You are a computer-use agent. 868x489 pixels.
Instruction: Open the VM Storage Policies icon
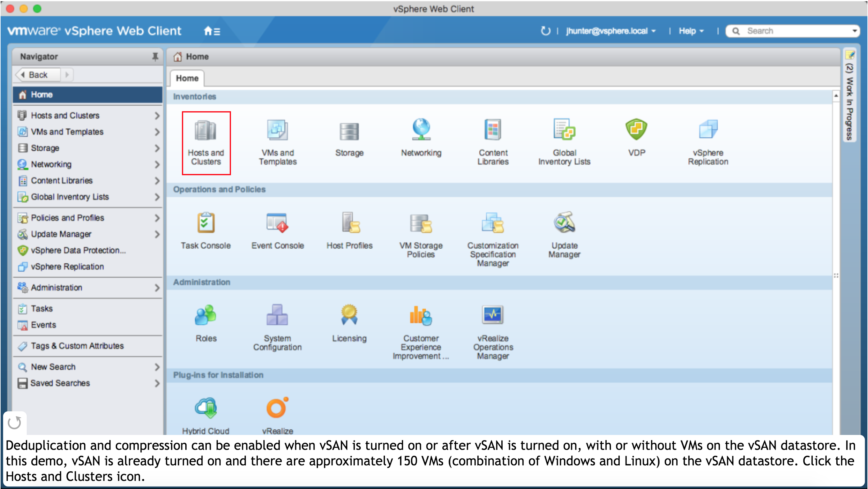coord(421,224)
